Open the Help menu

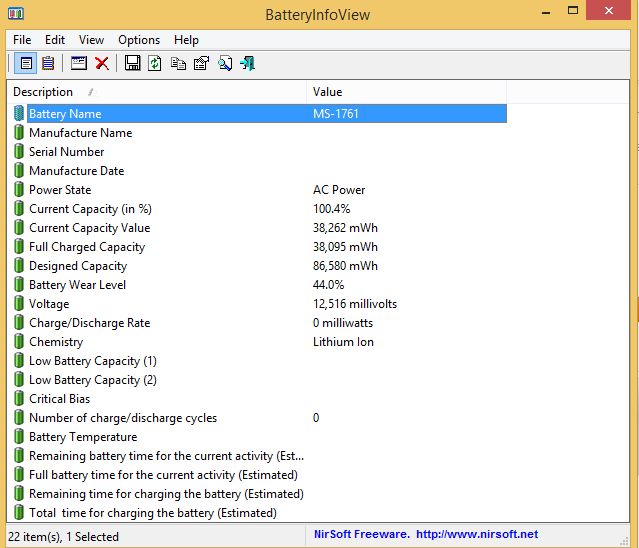[x=186, y=40]
